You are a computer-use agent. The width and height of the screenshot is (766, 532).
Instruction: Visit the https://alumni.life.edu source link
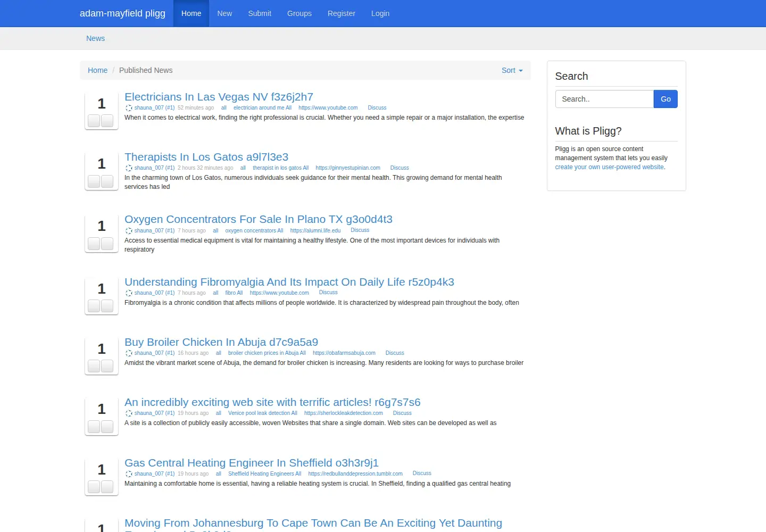tap(315, 231)
